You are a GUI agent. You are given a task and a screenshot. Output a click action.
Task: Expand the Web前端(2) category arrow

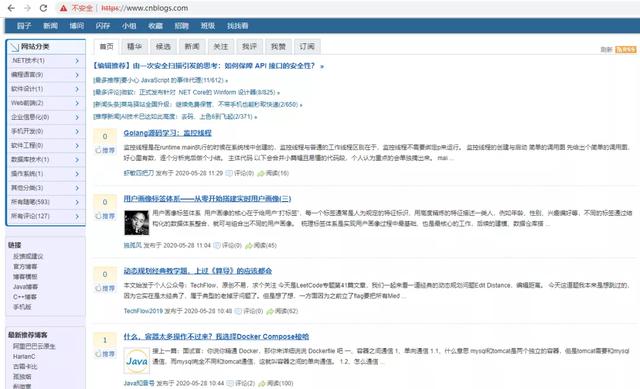tap(77, 103)
